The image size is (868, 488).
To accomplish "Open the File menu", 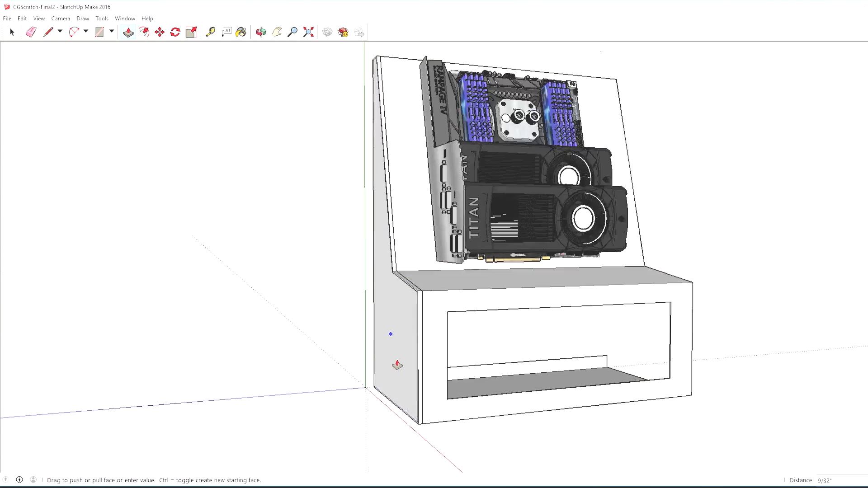I will click(7, 19).
